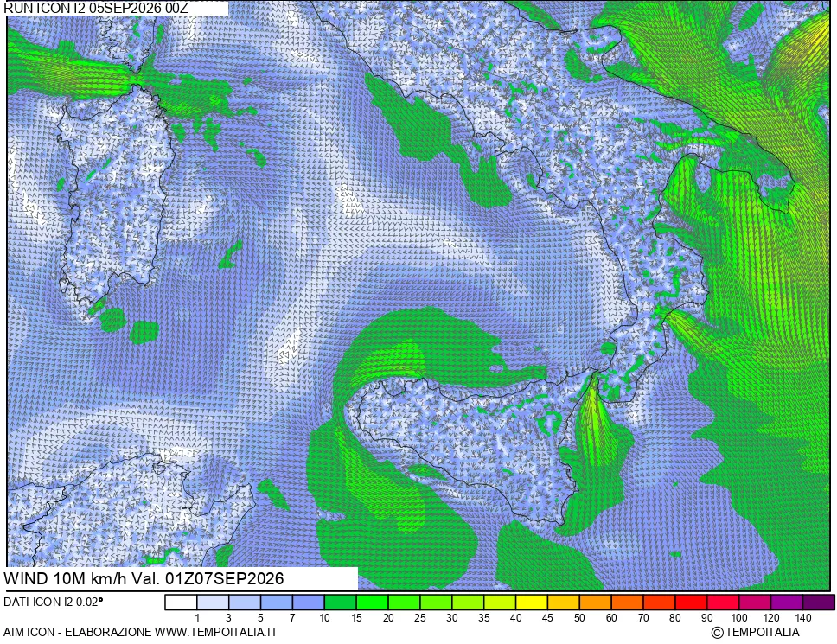Image resolution: width=837 pixels, height=644 pixels.
Task: Click the 'AIM ICON - ELABORAZIONE WWW.TEMPOITALIA.IT' credit
Action: (x=140, y=632)
